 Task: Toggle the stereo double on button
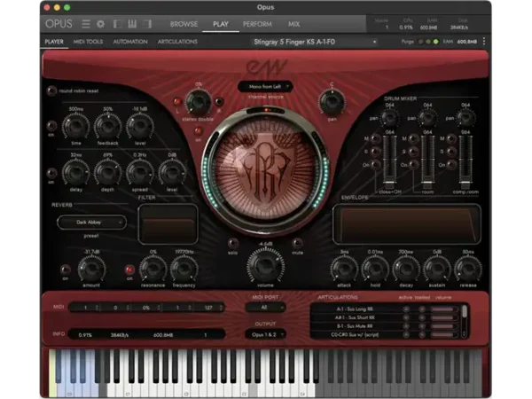(x=199, y=131)
